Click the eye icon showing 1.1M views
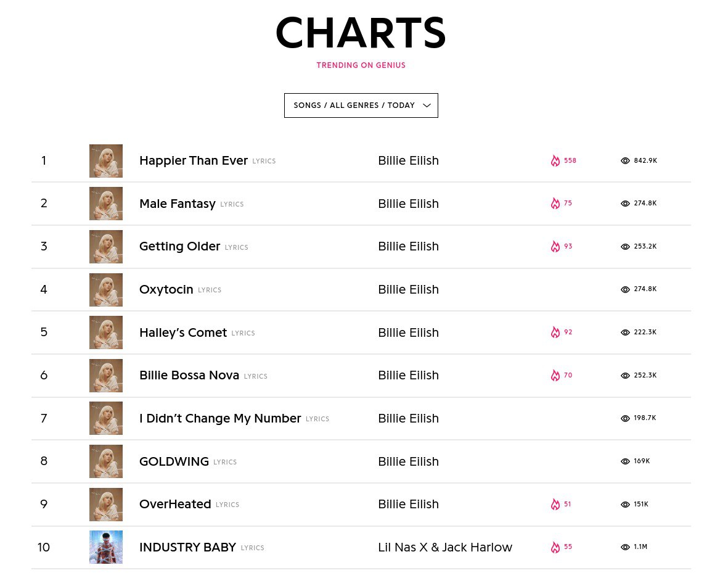 coord(625,547)
